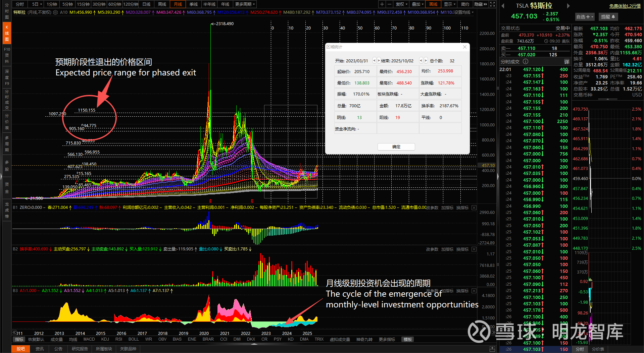Open the 研究报告 bottom tab
This screenshot has width=644, height=353.
[80, 349]
